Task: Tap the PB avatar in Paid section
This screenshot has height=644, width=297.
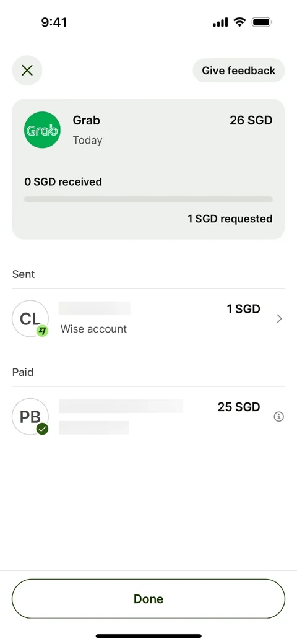Action: (x=30, y=417)
